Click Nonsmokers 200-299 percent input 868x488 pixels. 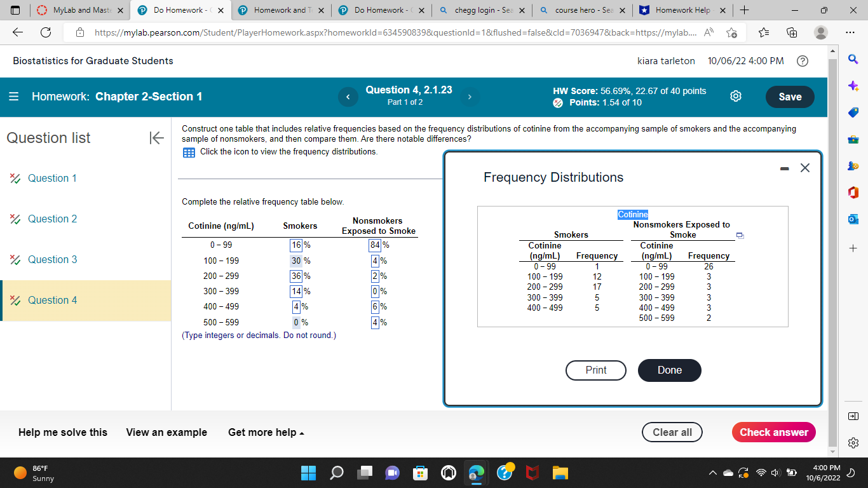pos(376,276)
